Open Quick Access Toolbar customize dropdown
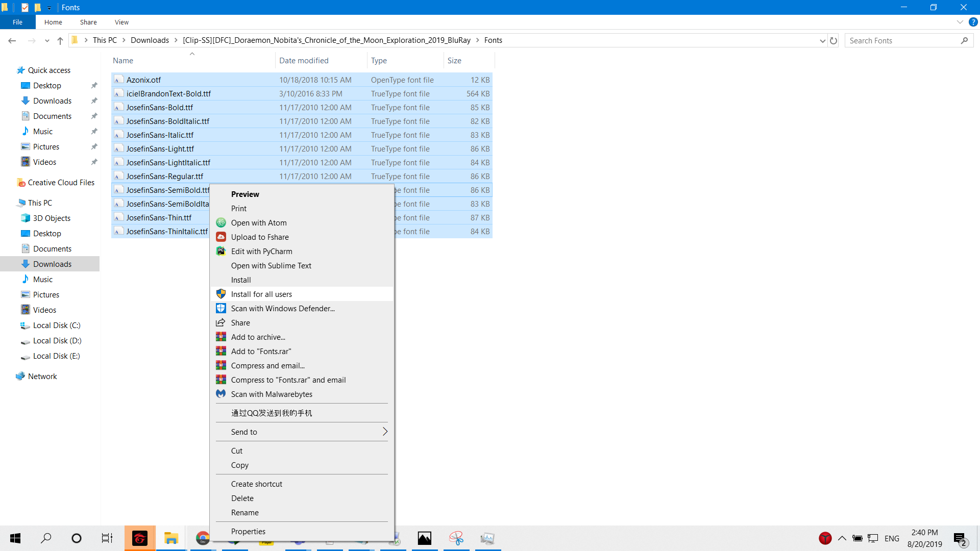Screen dimensions: 980x551 pos(49,8)
